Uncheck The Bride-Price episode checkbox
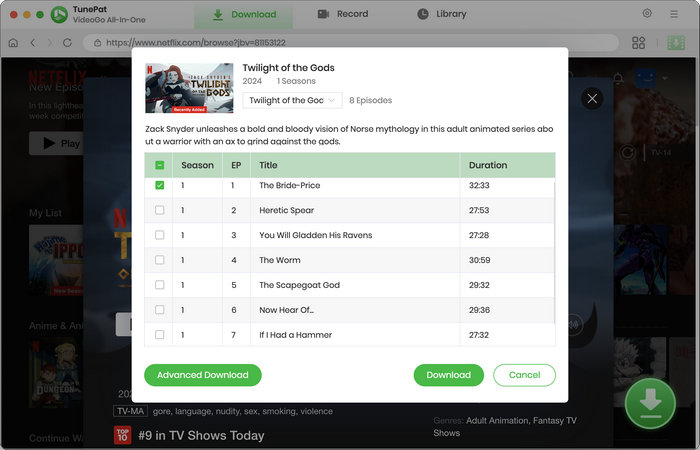700x450 pixels. (159, 185)
